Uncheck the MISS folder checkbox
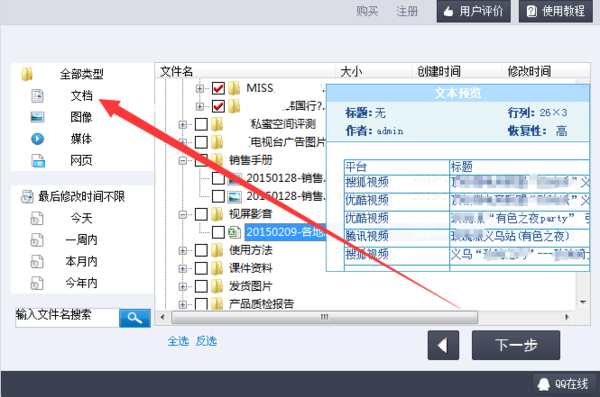Viewport: 600px width, 397px height. point(218,88)
